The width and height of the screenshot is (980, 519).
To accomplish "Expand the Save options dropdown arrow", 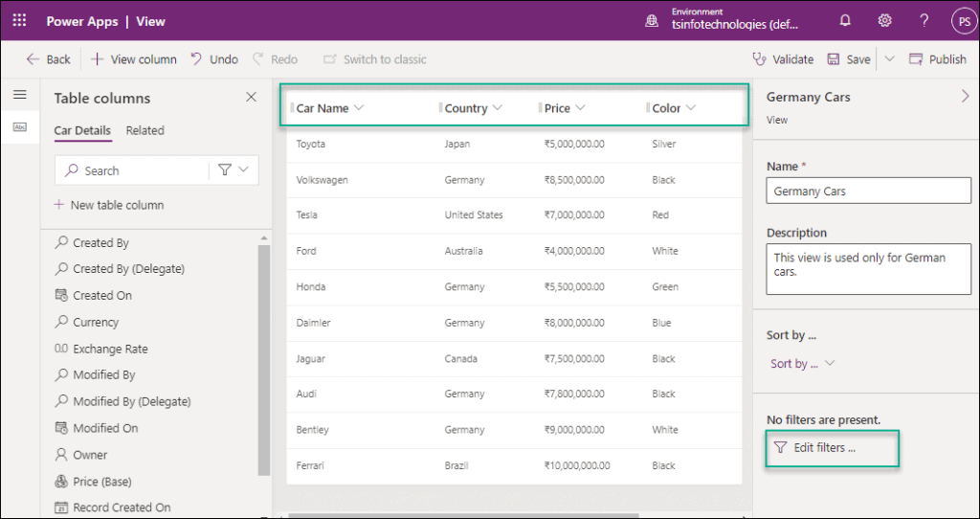I will (x=889, y=59).
